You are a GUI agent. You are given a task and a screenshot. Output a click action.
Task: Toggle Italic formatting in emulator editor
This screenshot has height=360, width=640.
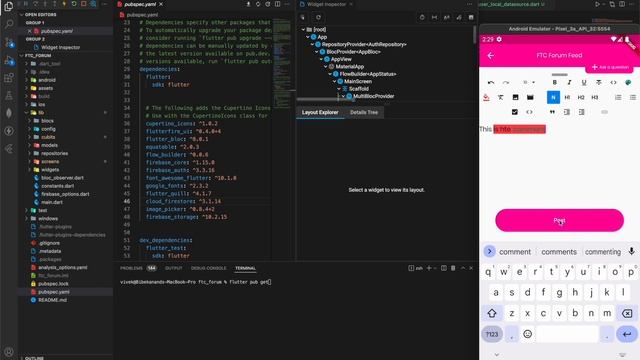[x=569, y=82]
